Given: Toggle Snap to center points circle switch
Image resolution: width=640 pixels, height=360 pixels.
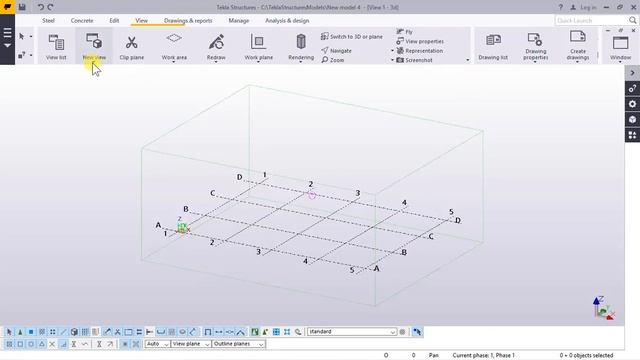Looking at the screenshot, I should pos(31,344).
